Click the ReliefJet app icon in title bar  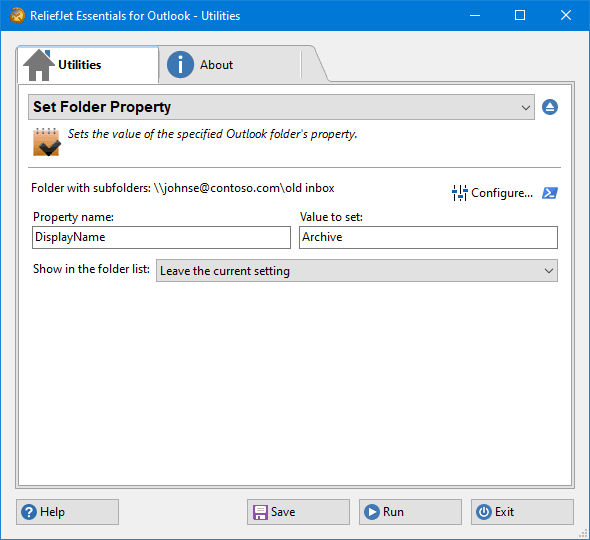(x=17, y=15)
